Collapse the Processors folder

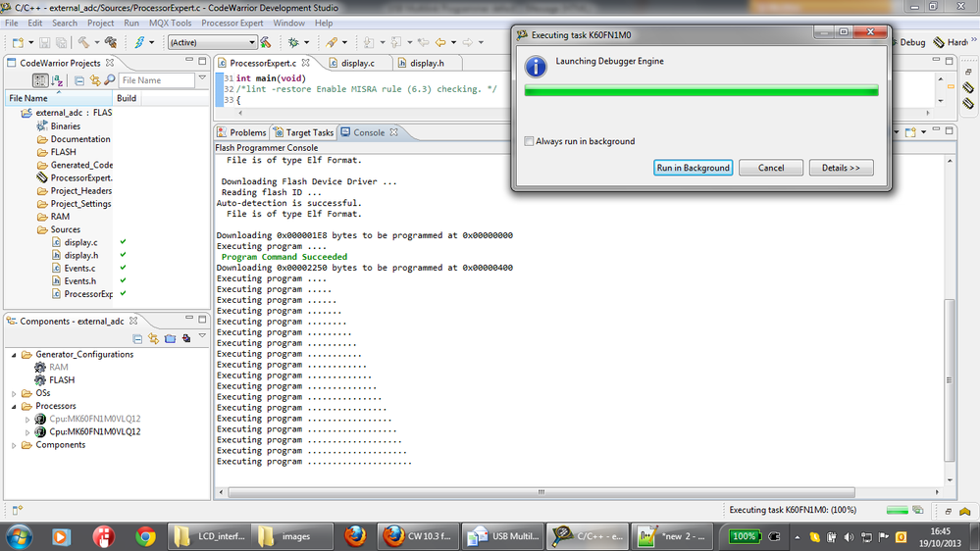[x=14, y=407]
